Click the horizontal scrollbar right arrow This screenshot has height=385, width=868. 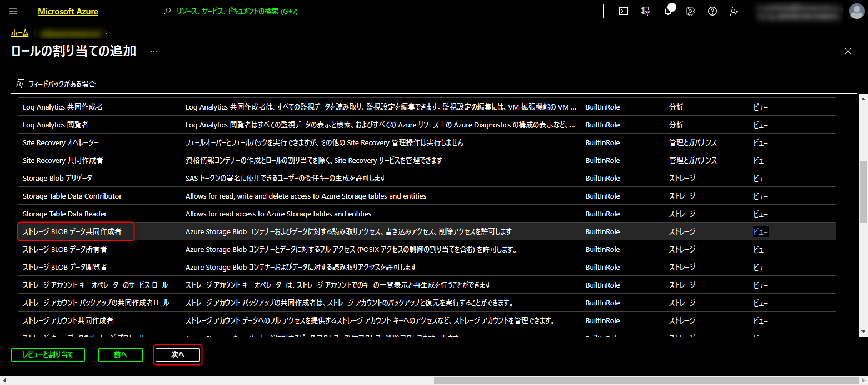tap(864, 380)
